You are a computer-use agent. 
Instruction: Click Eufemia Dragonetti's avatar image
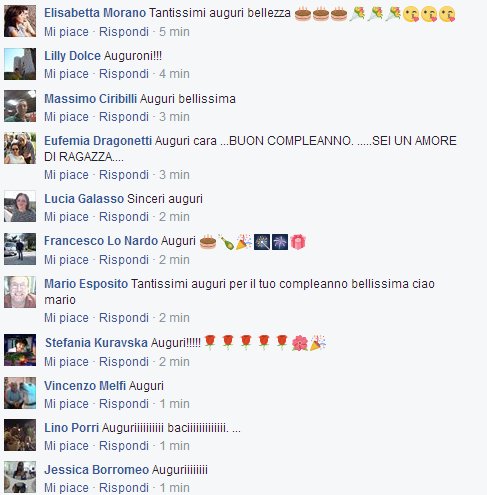point(20,148)
